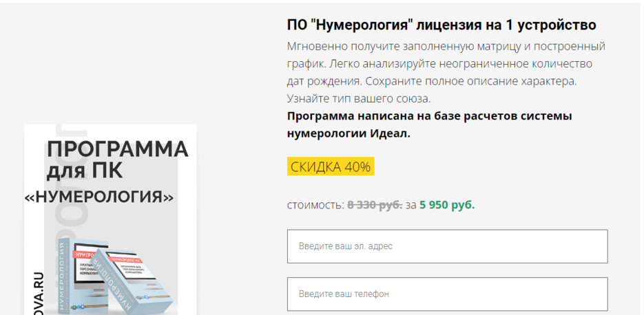Click the yellow СКИДКА 40% badge
The width and height of the screenshot is (644, 315).
pyautogui.click(x=331, y=166)
